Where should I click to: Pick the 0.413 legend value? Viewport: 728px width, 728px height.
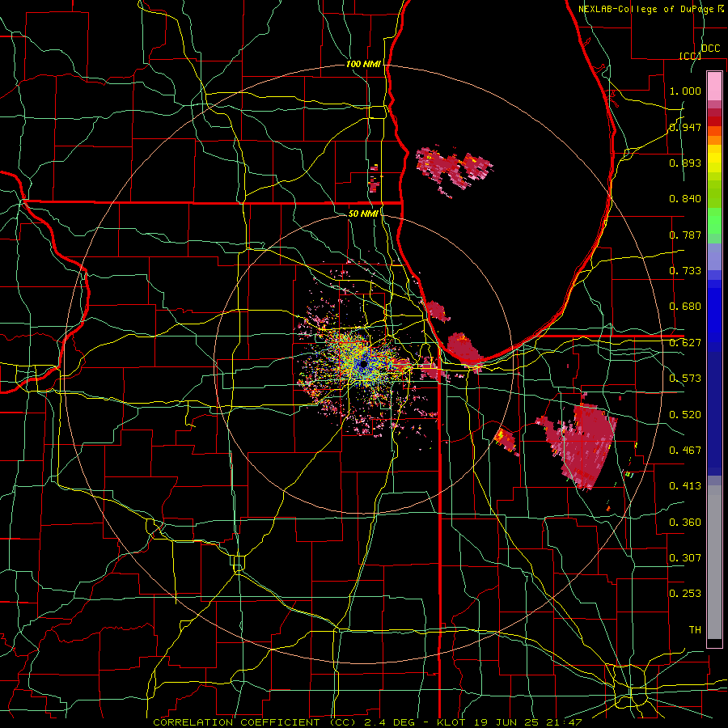[685, 486]
